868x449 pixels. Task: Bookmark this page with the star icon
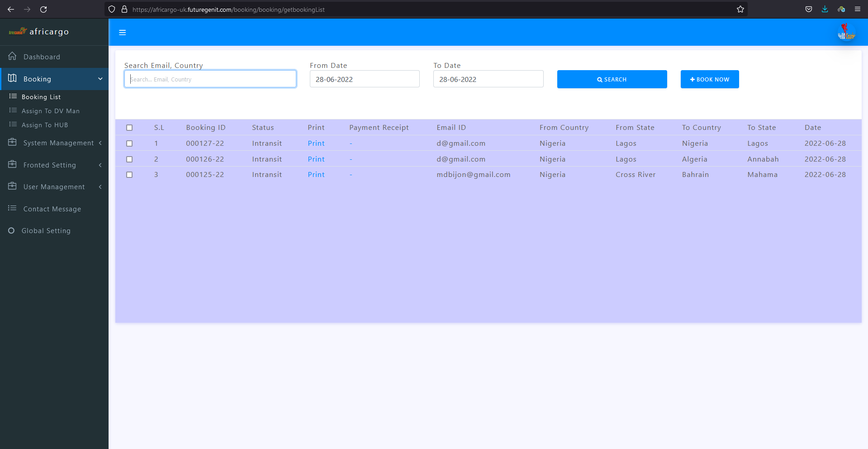[740, 9]
